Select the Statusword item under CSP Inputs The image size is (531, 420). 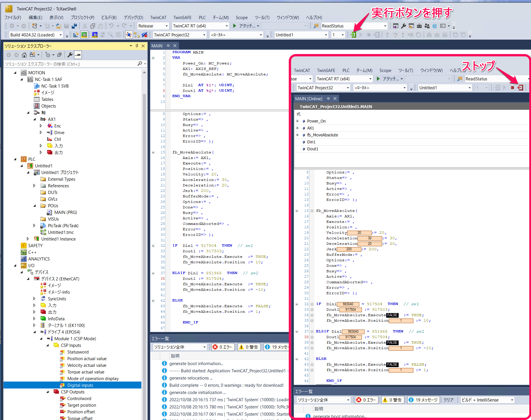(78, 352)
